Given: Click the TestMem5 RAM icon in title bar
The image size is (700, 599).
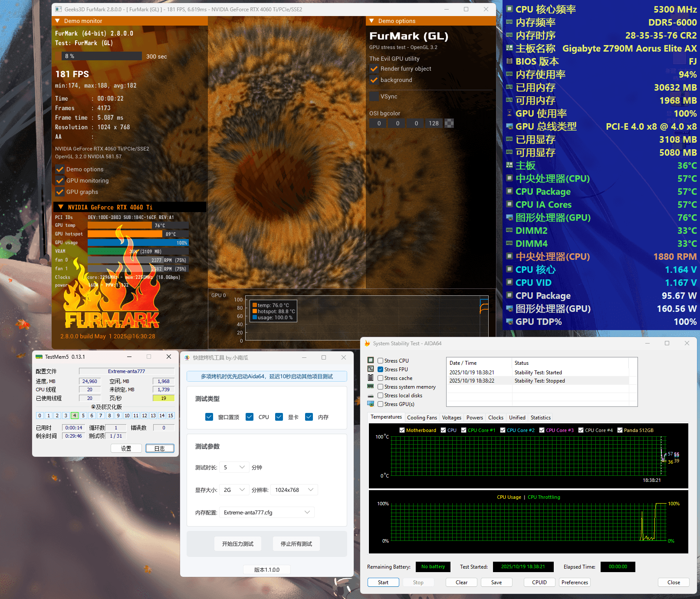Looking at the screenshot, I should pyautogui.click(x=39, y=357).
